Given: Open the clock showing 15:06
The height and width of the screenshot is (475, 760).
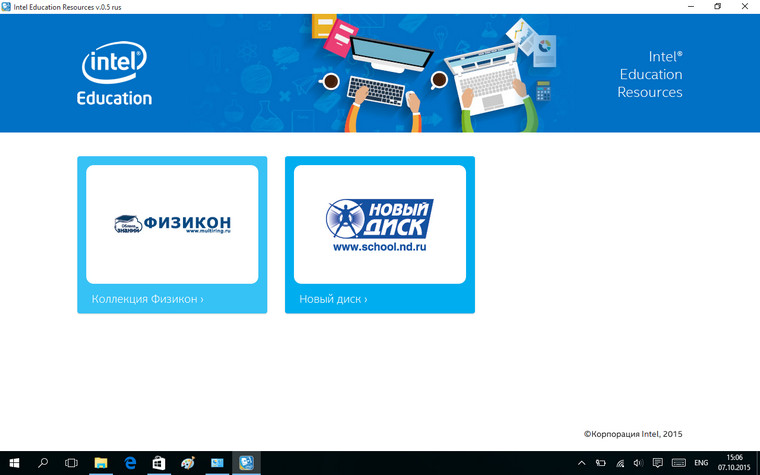Looking at the screenshot, I should pos(734,463).
